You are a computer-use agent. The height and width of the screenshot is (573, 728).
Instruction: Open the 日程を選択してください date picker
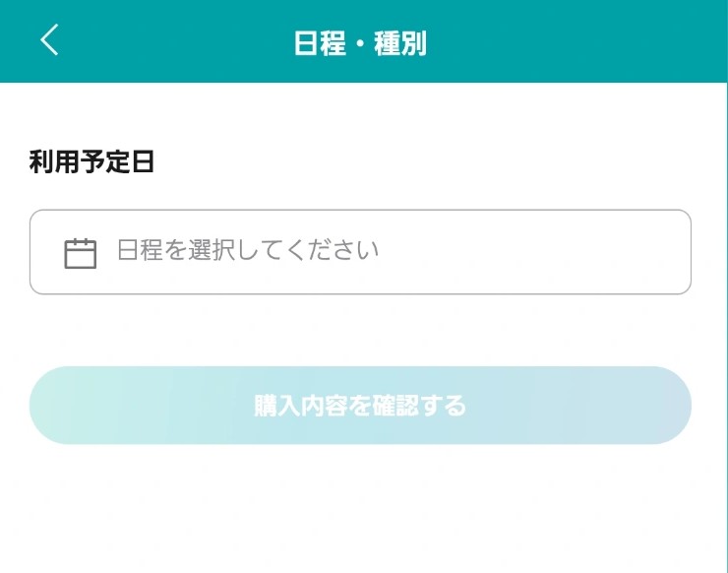point(360,252)
